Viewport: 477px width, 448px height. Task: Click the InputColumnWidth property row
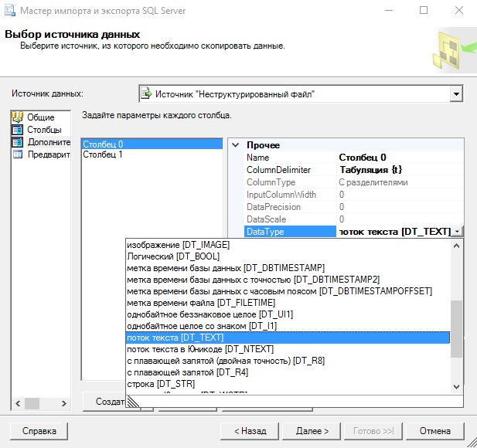click(354, 195)
